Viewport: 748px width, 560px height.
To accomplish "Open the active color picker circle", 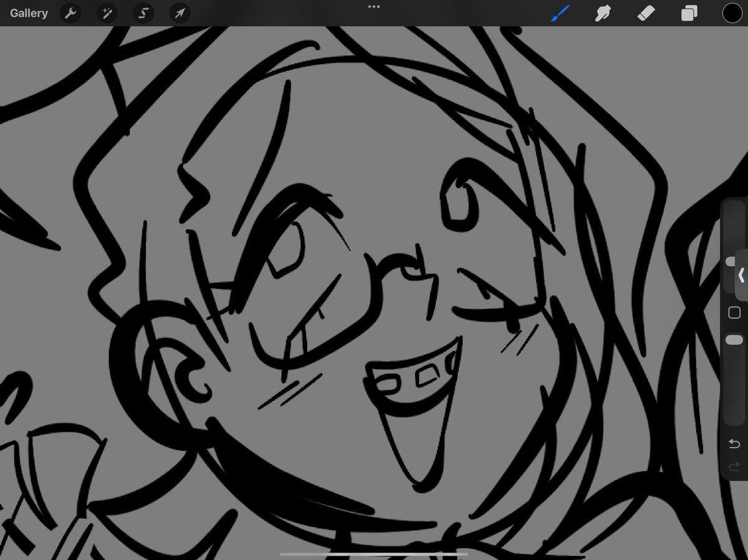I will 732,13.
